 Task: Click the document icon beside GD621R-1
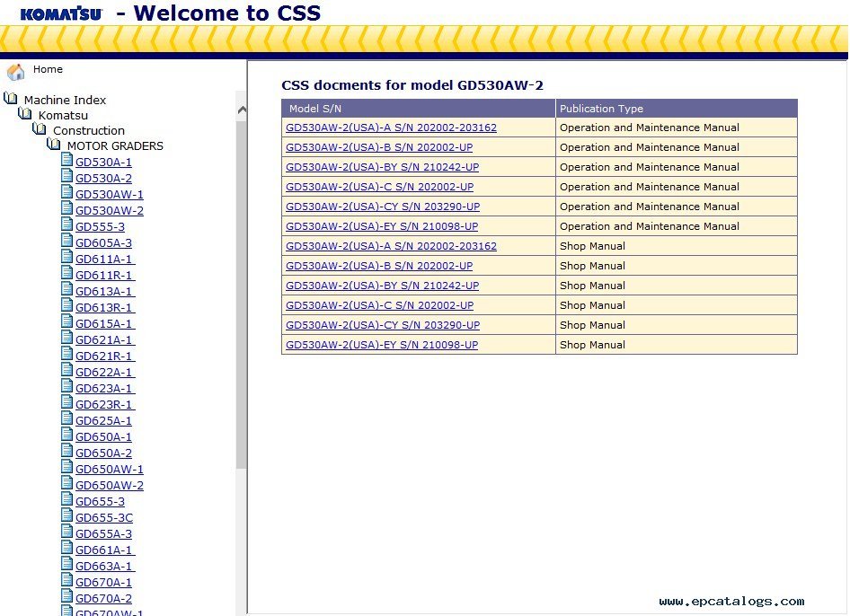click(x=66, y=355)
